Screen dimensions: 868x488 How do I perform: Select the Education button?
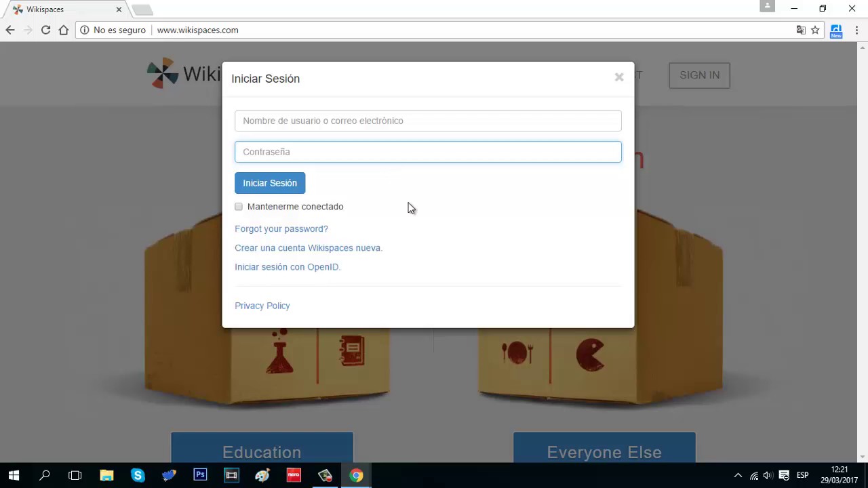pyautogui.click(x=262, y=448)
